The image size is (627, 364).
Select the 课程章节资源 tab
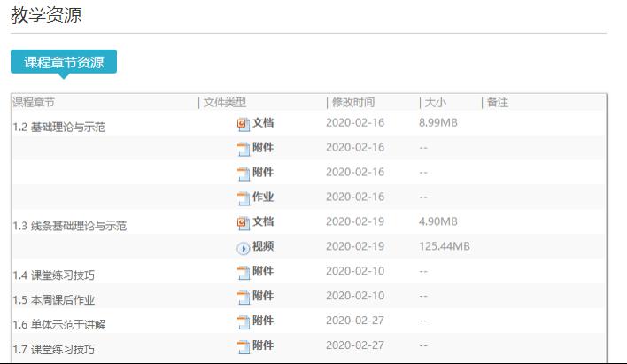pos(64,62)
